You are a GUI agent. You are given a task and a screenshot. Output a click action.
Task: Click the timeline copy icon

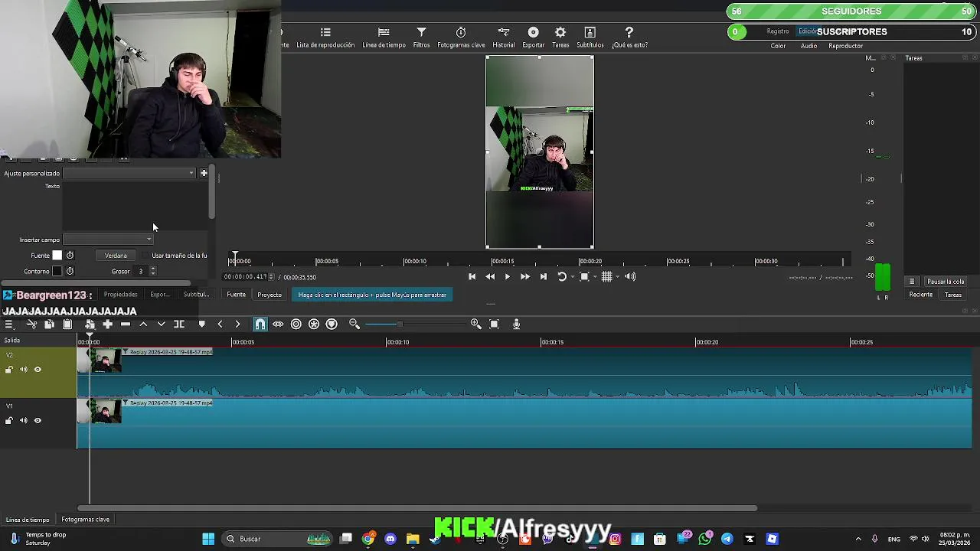pyautogui.click(x=49, y=324)
